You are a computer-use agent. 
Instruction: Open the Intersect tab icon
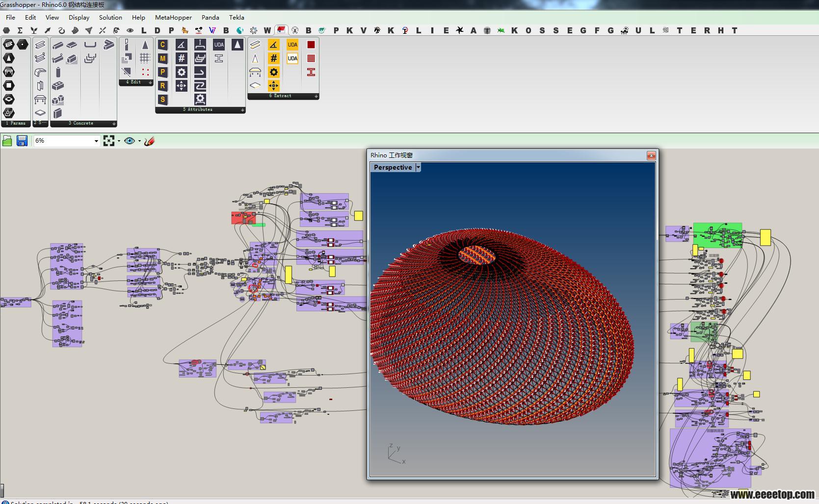[x=103, y=30]
